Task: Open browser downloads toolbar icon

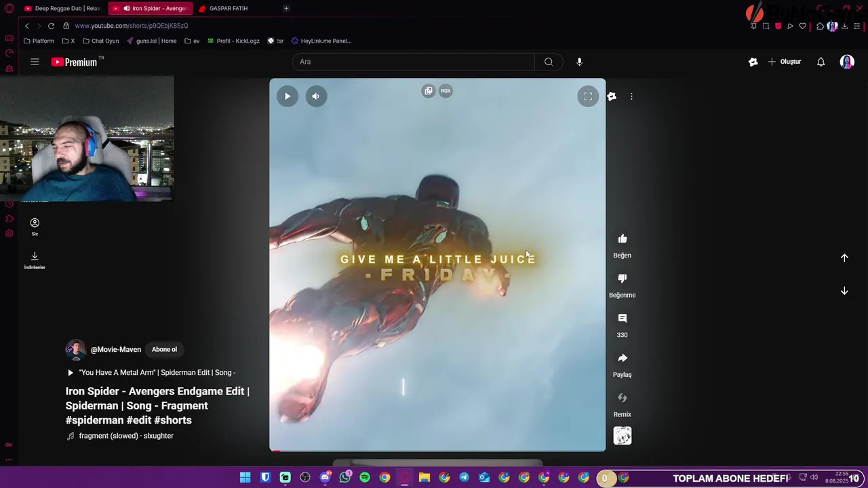Action: coord(844,26)
